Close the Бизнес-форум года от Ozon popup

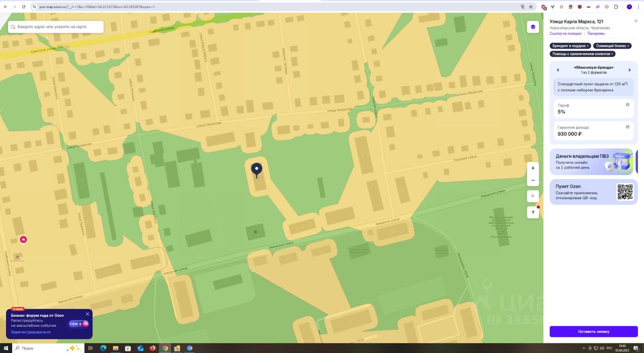point(88,314)
